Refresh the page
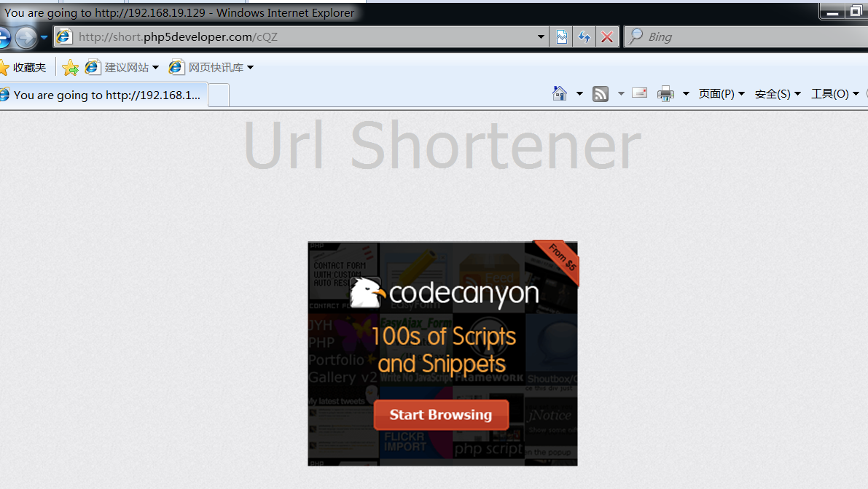 click(x=584, y=37)
